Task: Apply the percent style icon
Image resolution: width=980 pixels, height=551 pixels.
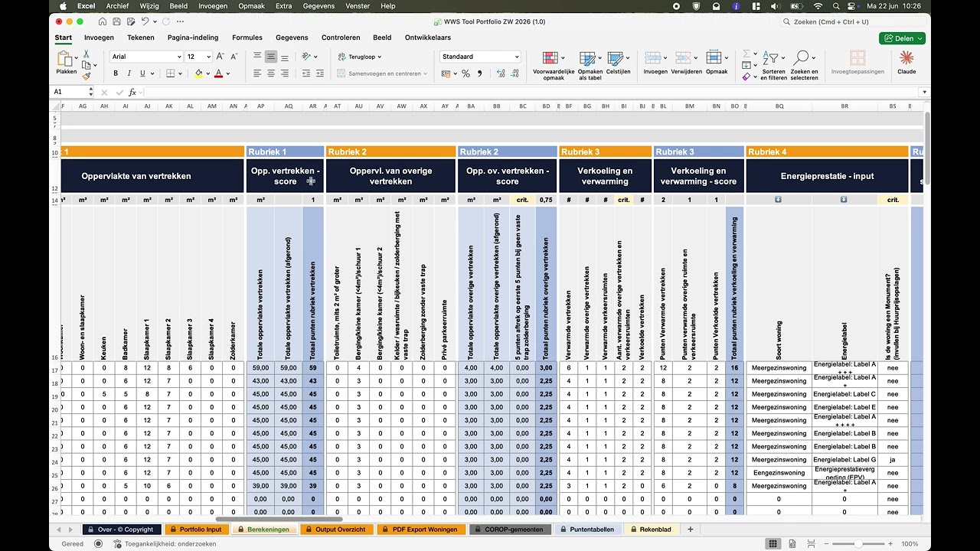Action: [x=465, y=73]
